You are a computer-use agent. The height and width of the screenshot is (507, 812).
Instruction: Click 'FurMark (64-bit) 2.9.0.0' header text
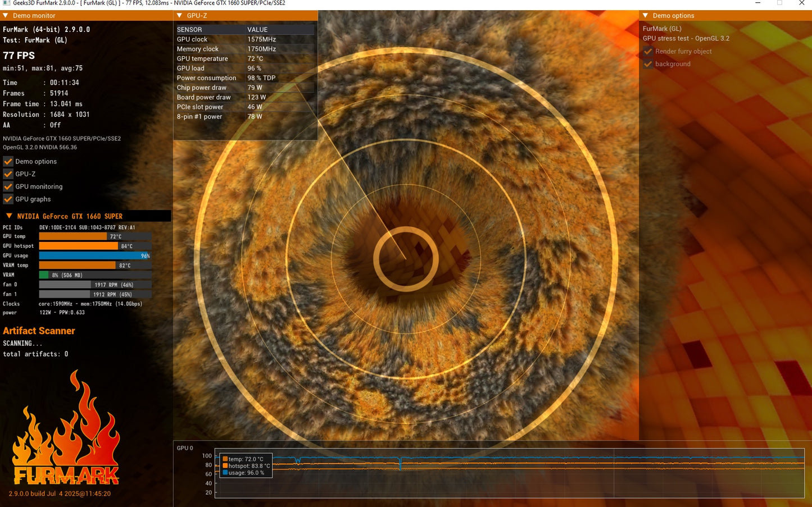point(46,29)
